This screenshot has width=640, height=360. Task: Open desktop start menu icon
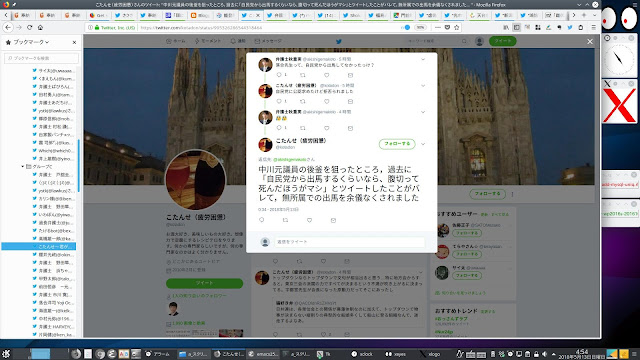(x=6, y=353)
